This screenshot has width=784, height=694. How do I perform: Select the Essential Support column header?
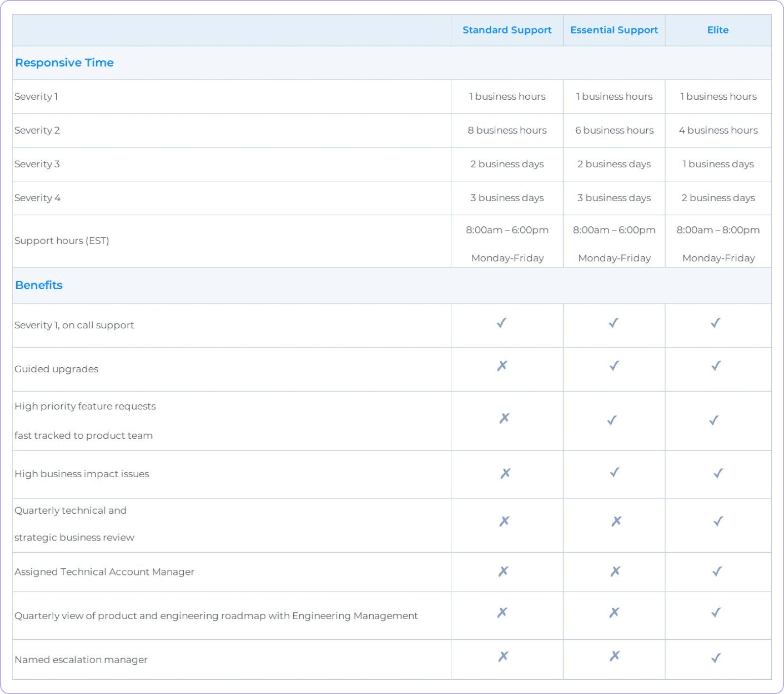(x=614, y=30)
